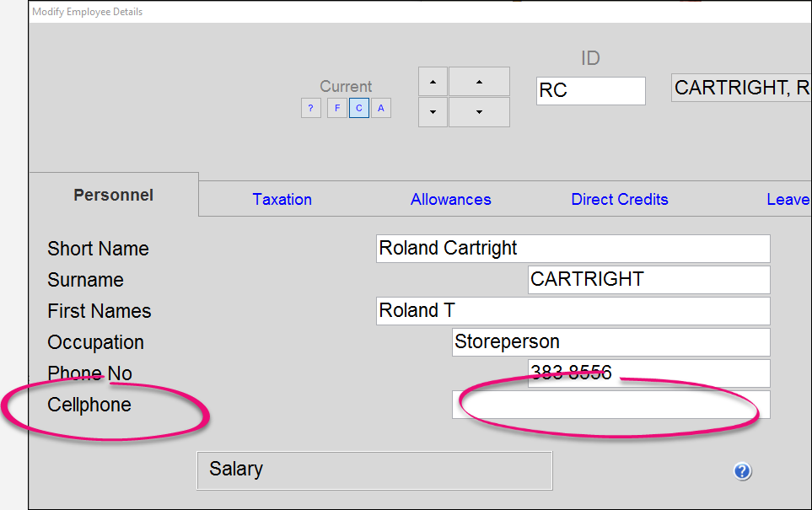Screen dimensions: 812x510
Task: Click the wide up arrow button
Action: (479, 81)
